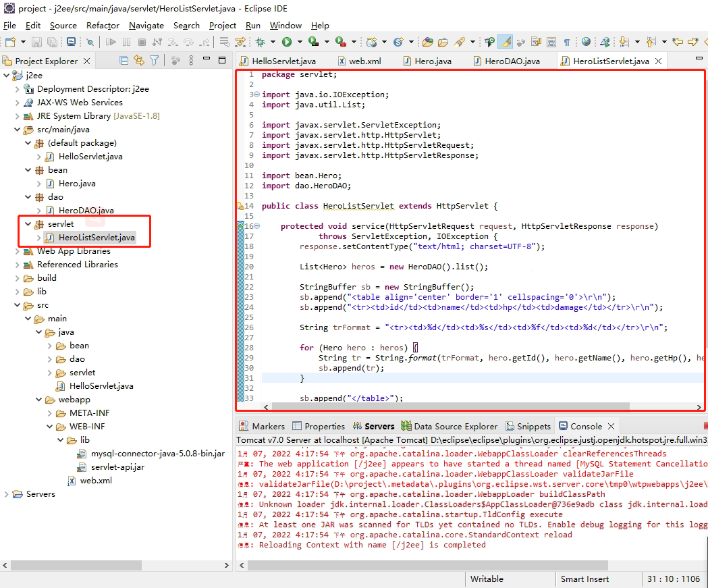Click the Show Whitespace Characters pilcrow icon
Screen dimensions: 708x588
click(567, 42)
